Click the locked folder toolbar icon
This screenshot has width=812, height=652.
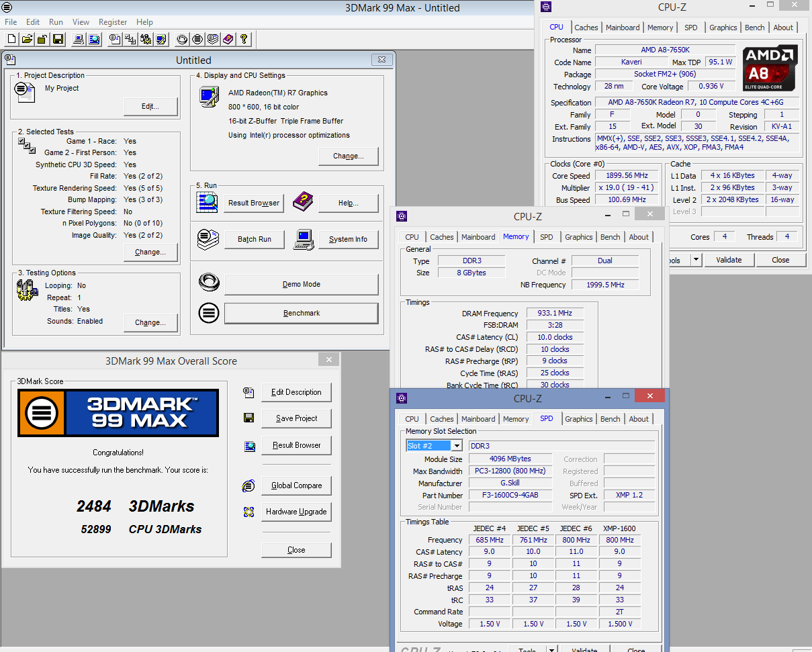click(x=42, y=39)
